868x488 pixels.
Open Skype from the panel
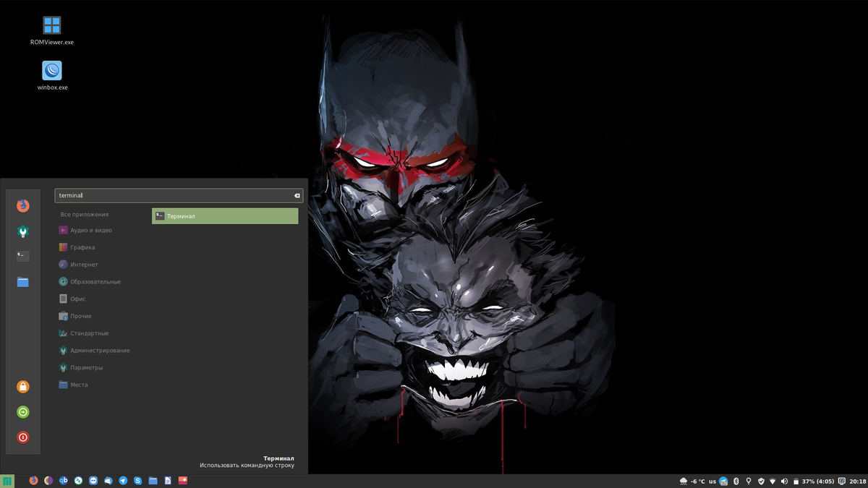[137, 481]
